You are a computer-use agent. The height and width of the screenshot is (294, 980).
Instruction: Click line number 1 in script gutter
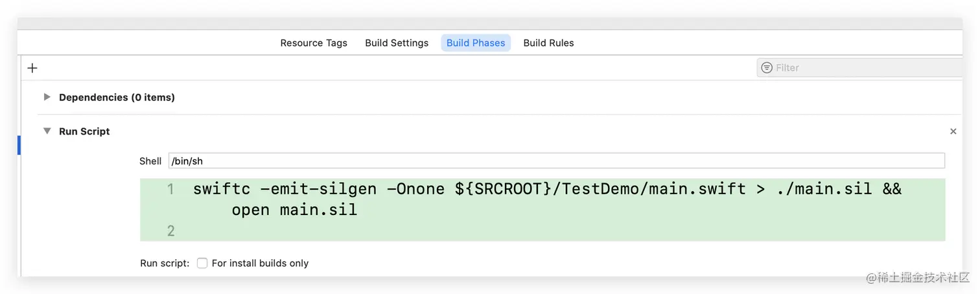click(170, 190)
